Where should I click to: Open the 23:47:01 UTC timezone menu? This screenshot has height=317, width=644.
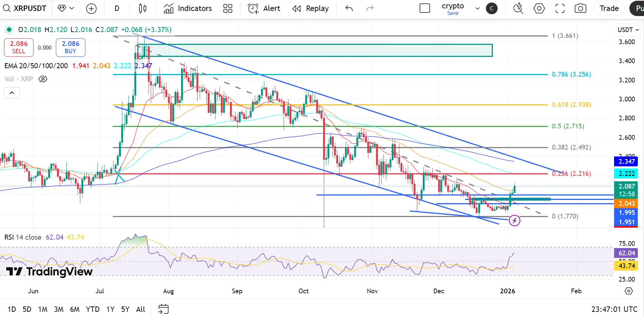(x=614, y=309)
